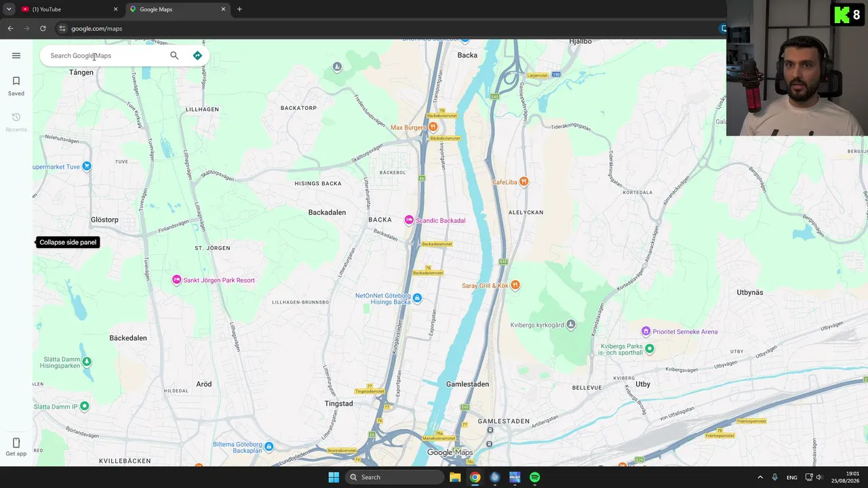The width and height of the screenshot is (868, 488).
Task: Click the Gamlestaden place label
Action: pos(467,384)
